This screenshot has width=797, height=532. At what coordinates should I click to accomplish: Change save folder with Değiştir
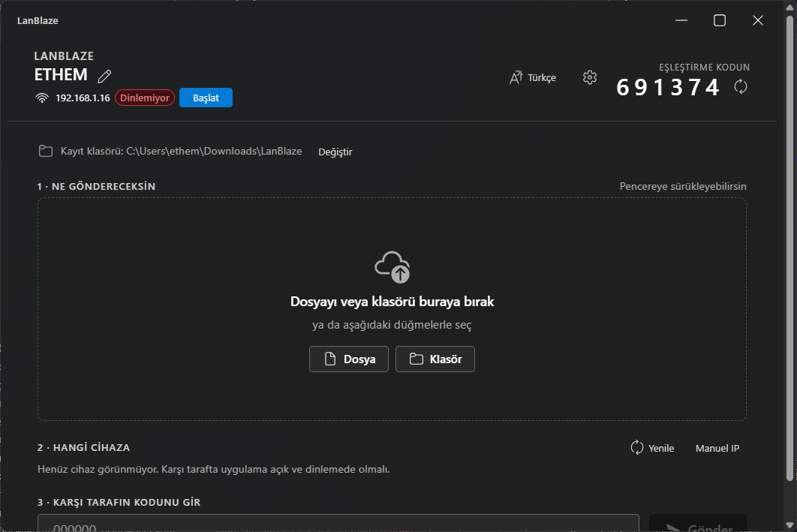tap(335, 152)
